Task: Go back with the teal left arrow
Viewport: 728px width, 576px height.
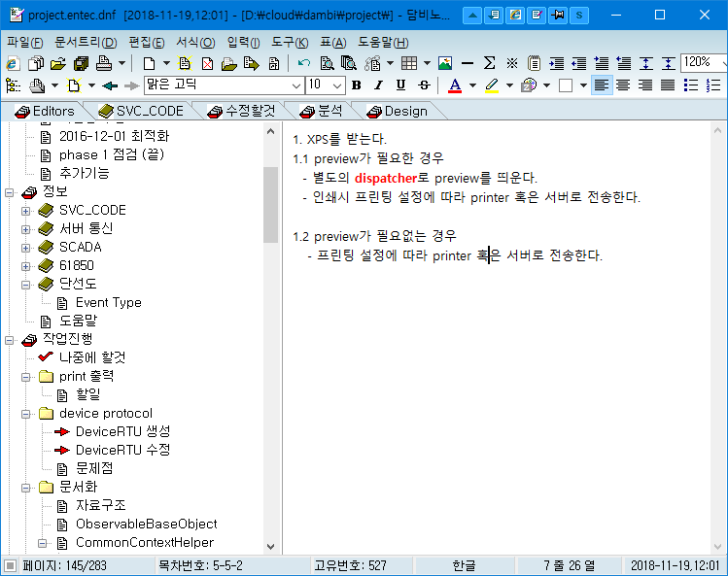Action: (110, 85)
